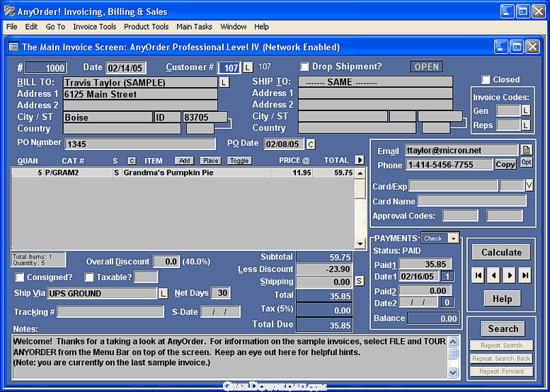Click the Tracking # field

pos(110,312)
